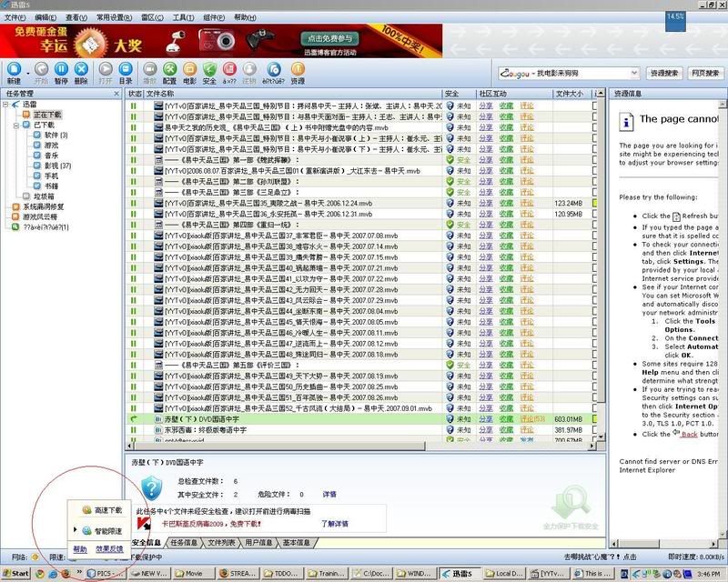Close the 任务管理 task panel
The width and height of the screenshot is (728, 582).
117,93
